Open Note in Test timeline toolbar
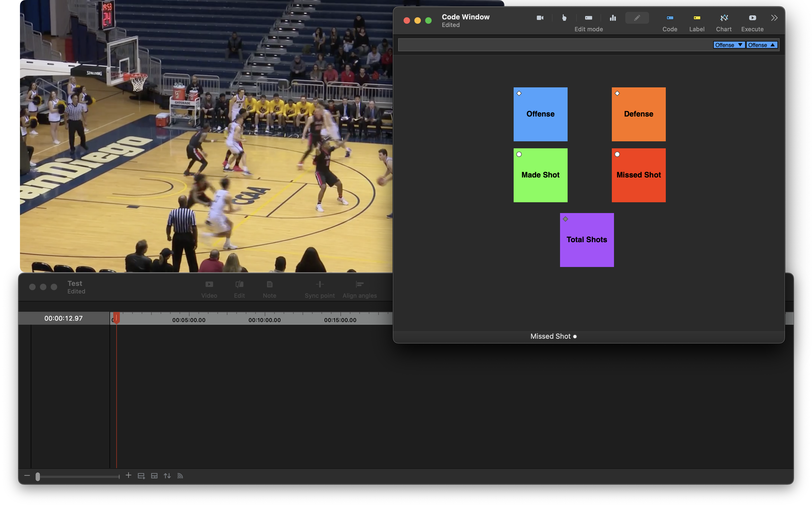This screenshot has width=812, height=507. 269,290
